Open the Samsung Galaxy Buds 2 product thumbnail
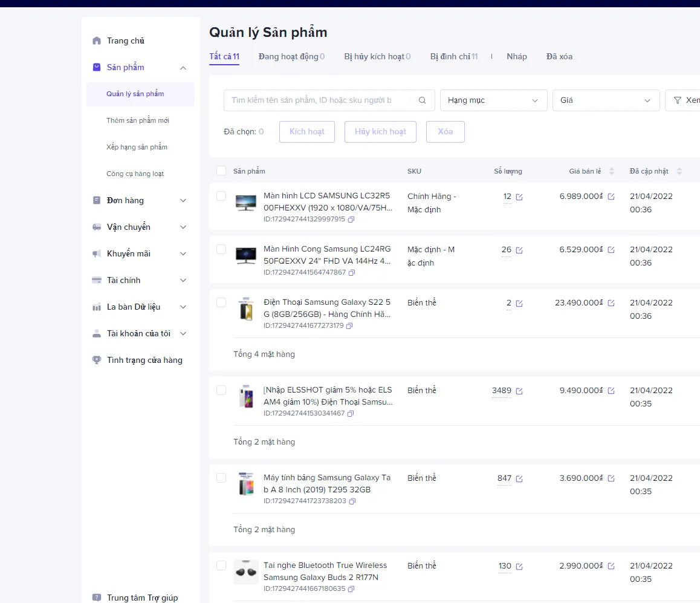The width and height of the screenshot is (700, 603). pos(246,572)
